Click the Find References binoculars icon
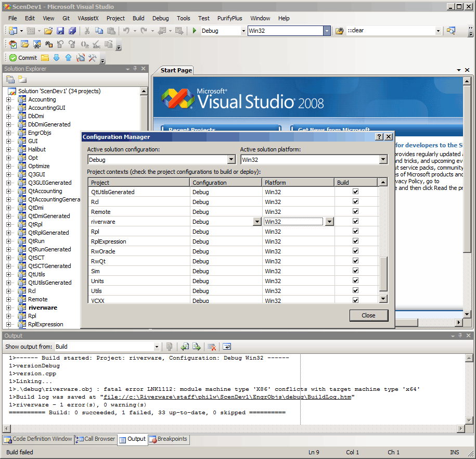Image resolution: width=476 pixels, height=459 pixels. click(49, 44)
